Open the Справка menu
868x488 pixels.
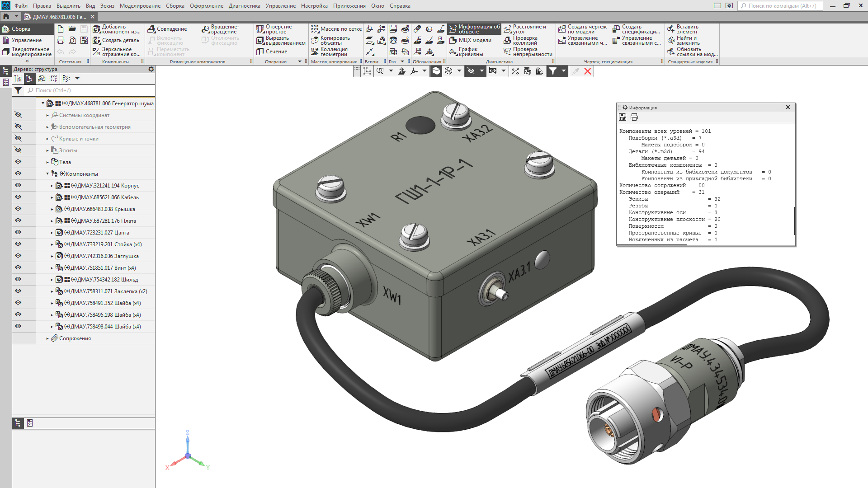(400, 6)
